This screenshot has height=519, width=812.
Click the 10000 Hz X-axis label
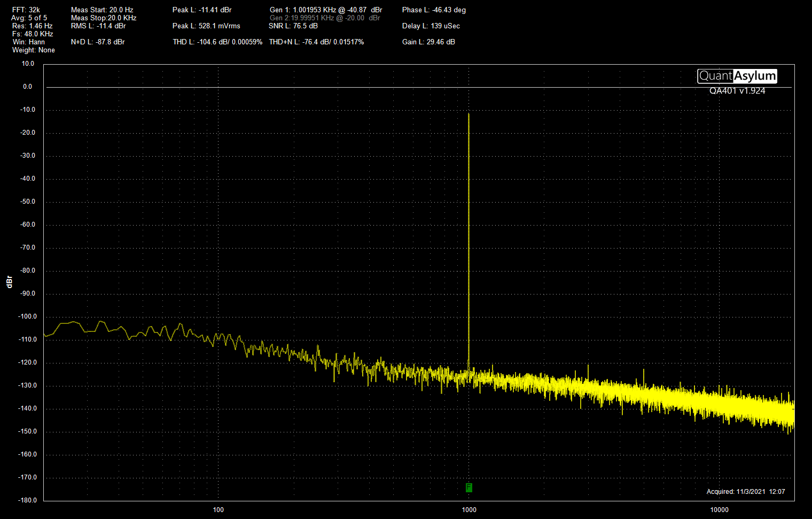720,509
